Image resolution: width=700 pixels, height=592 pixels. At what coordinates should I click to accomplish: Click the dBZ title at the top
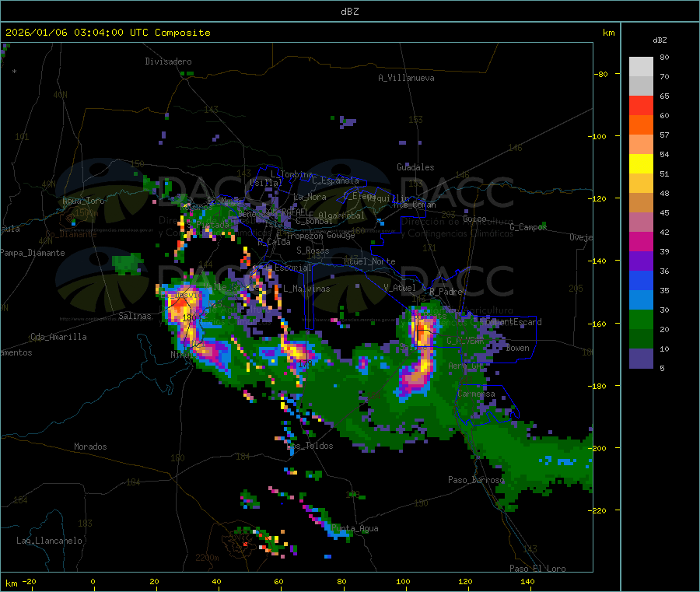click(x=349, y=12)
